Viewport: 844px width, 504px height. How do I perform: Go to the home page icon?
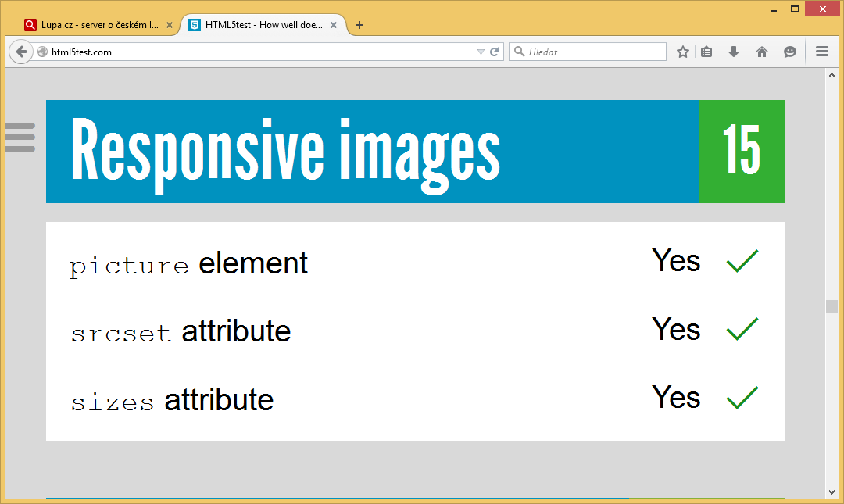[x=762, y=52]
